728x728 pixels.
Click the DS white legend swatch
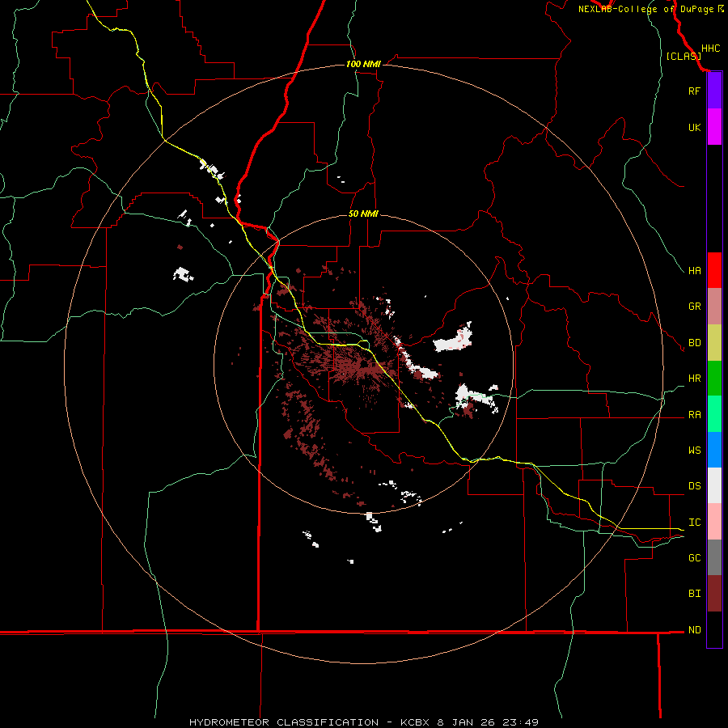[714, 485]
